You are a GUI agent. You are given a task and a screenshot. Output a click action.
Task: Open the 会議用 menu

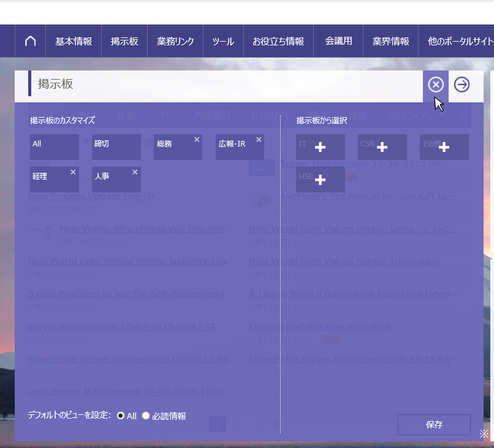338,41
